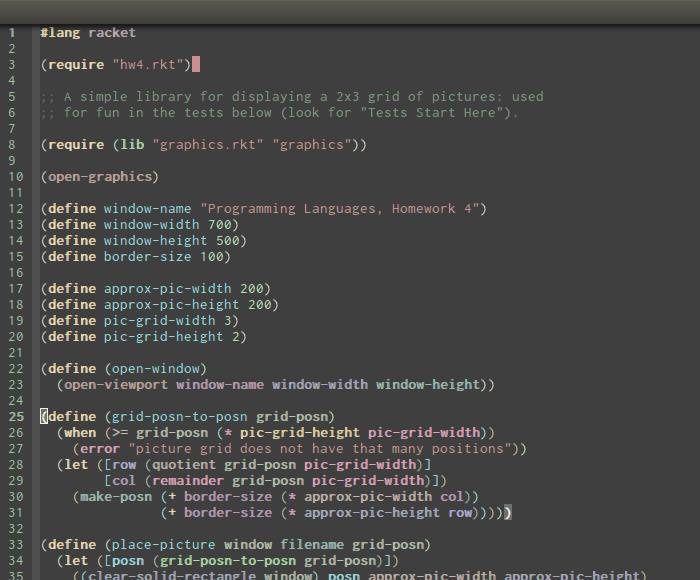Click the "graphics" string ending the require
Viewport: 700px width, 580px height.
pyautogui.click(x=312, y=145)
